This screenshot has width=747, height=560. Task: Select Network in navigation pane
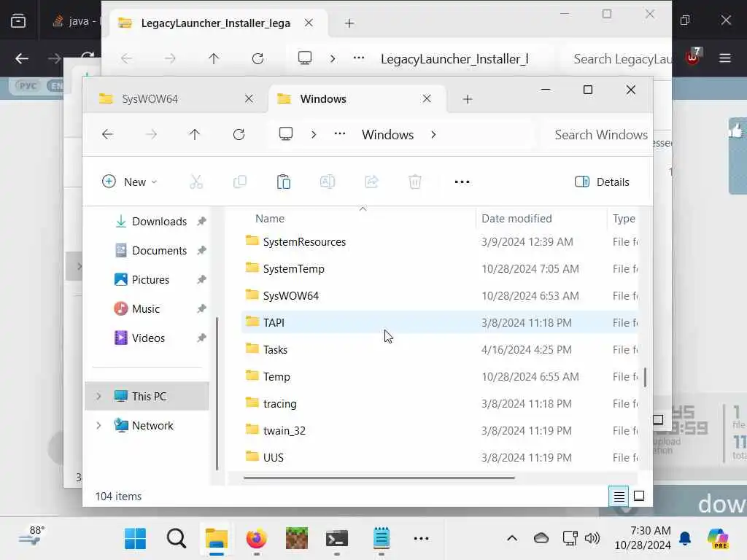coord(147,425)
